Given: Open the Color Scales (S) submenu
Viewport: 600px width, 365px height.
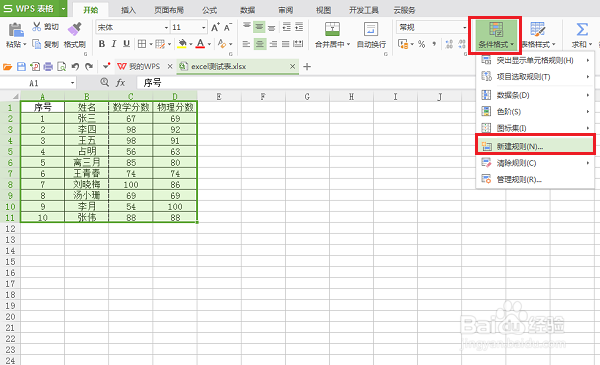Looking at the screenshot, I should [535, 112].
